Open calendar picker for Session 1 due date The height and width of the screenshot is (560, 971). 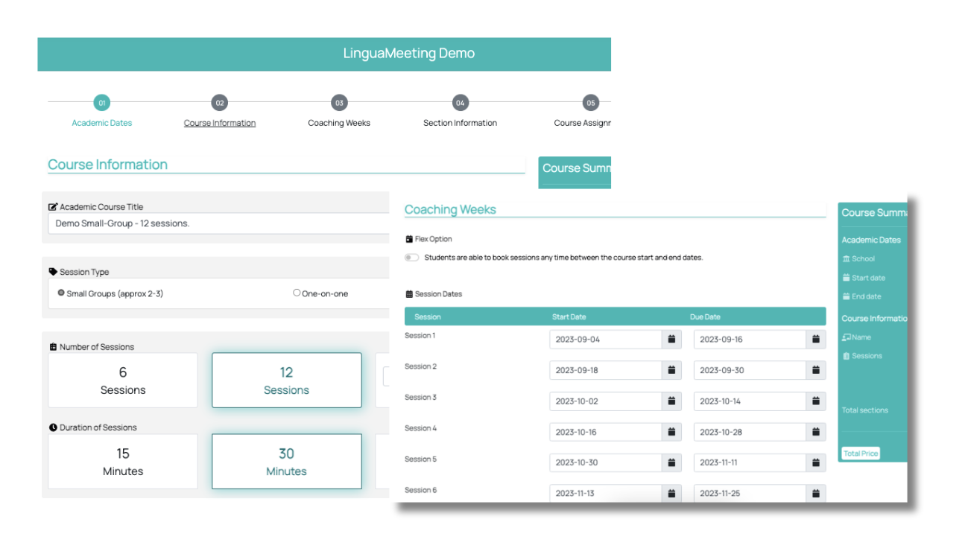pyautogui.click(x=816, y=340)
